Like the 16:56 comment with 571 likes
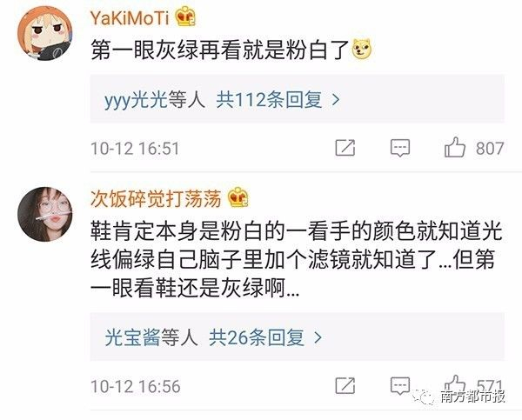Screen dimensions: 522x420 pyautogui.click(x=455, y=384)
